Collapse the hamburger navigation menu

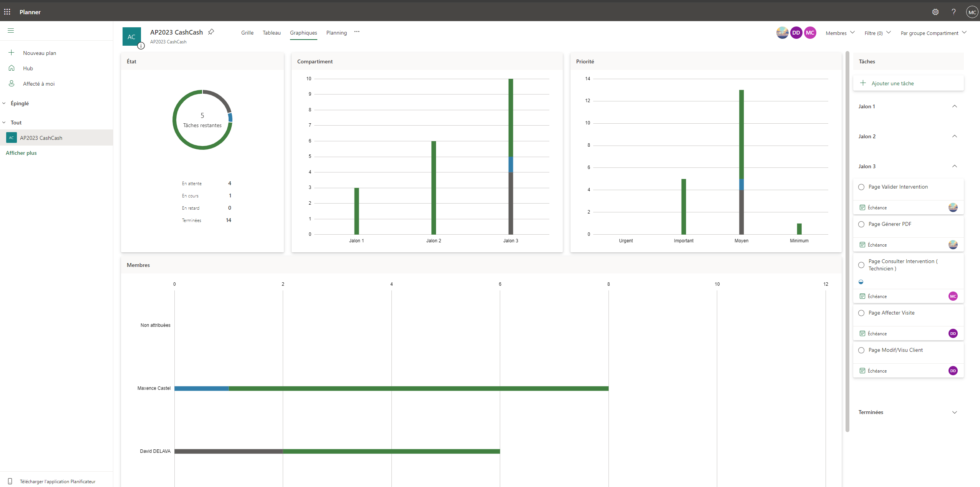[11, 31]
